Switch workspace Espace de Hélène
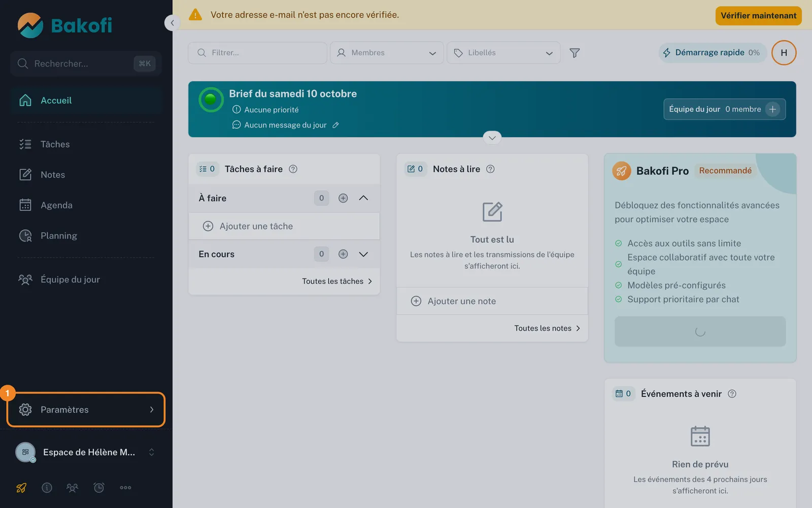Screen dimensions: 812x508 (86, 452)
